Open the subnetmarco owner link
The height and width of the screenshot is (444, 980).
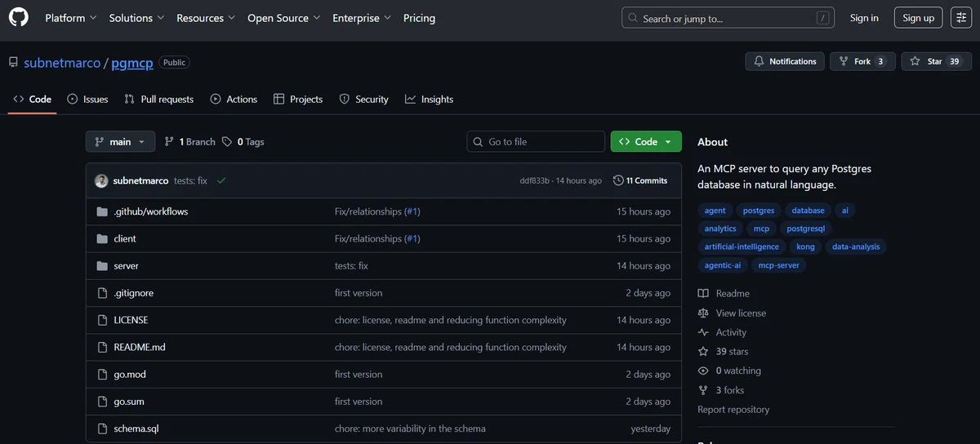click(x=62, y=63)
